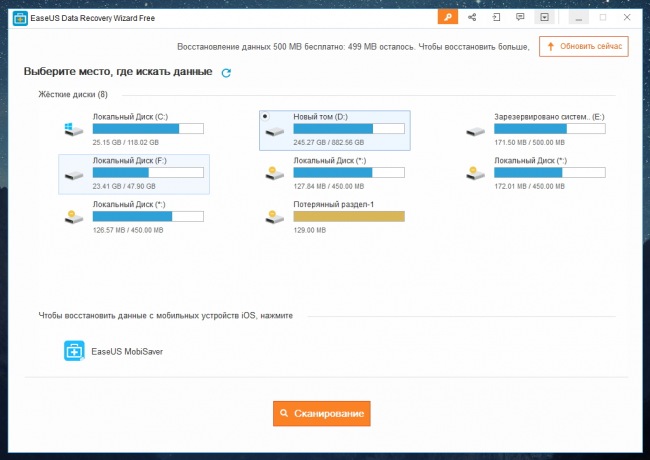Select the Зарезервировано систем.. (E:) label
The height and width of the screenshot is (460, 650).
pyautogui.click(x=549, y=117)
